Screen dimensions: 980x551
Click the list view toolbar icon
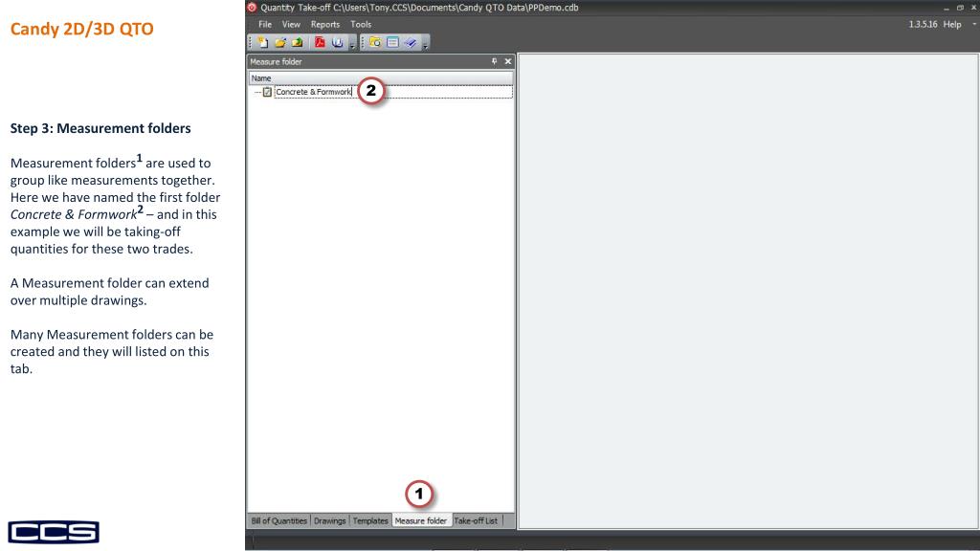[392, 42]
